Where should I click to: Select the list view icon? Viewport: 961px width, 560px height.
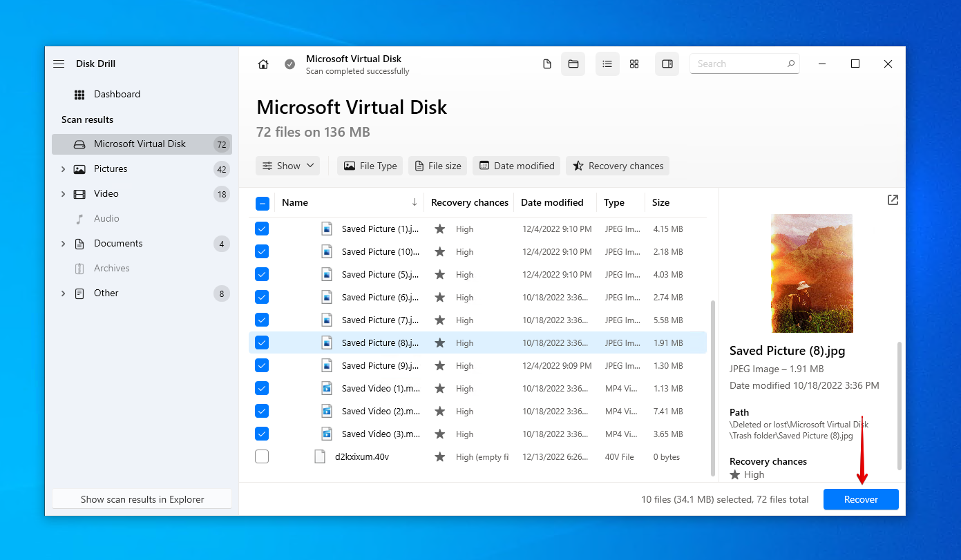pos(607,64)
